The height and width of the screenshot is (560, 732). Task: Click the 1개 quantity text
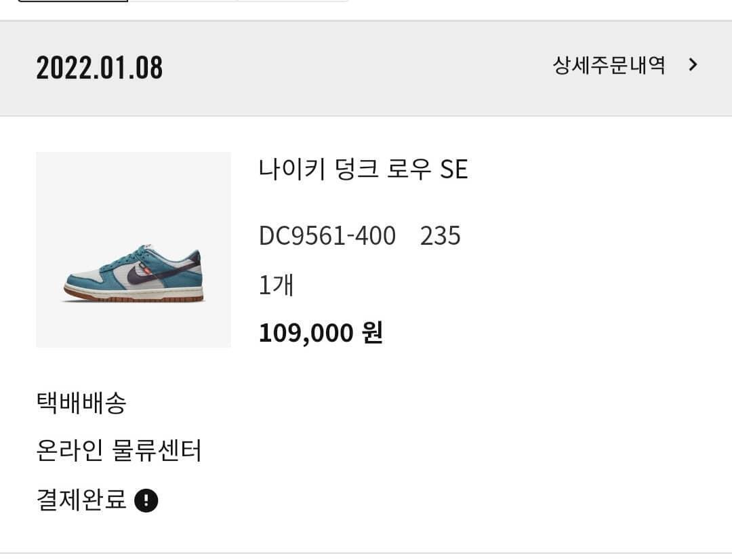coord(276,285)
